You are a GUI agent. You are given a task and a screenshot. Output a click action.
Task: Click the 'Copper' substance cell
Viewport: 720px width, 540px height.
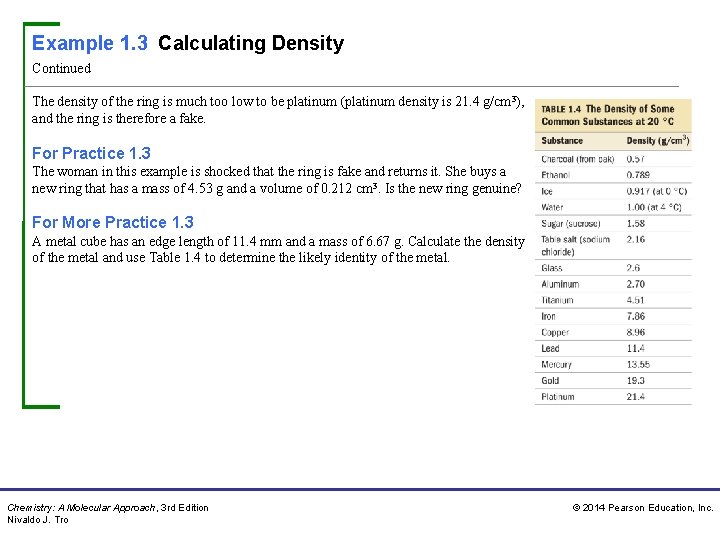555,332
